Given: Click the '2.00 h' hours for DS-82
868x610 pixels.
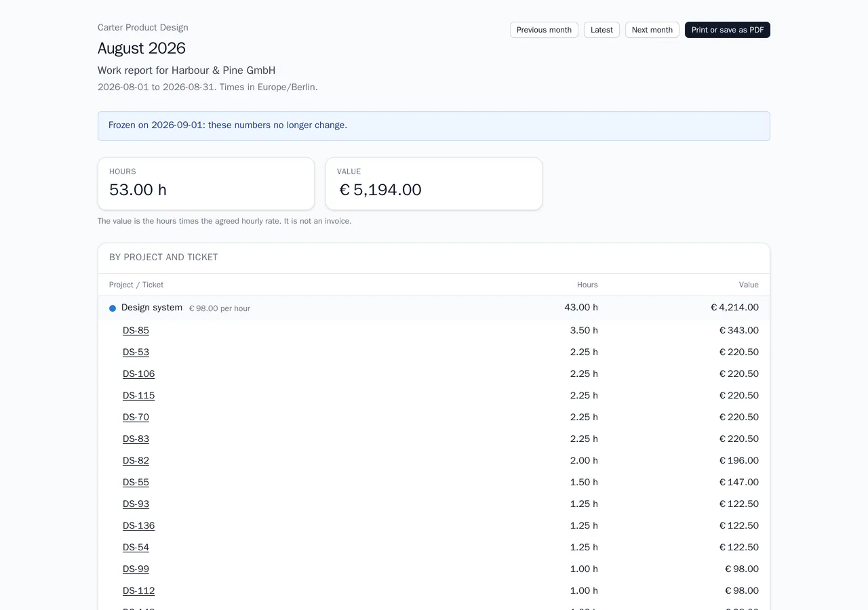Looking at the screenshot, I should pos(584,461).
